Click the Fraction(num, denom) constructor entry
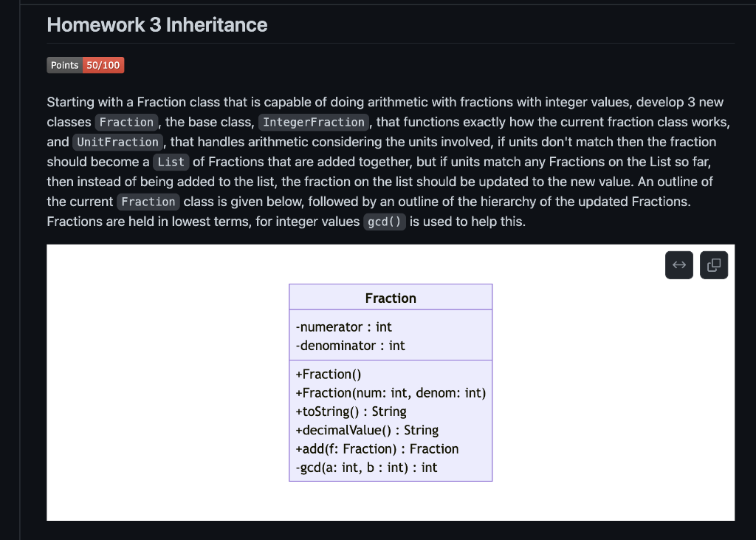The height and width of the screenshot is (540, 756). (390, 392)
